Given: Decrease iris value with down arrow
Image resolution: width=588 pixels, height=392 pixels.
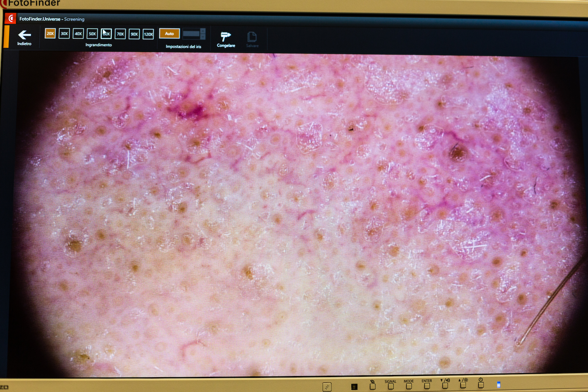Looking at the screenshot, I should pos(203,37).
